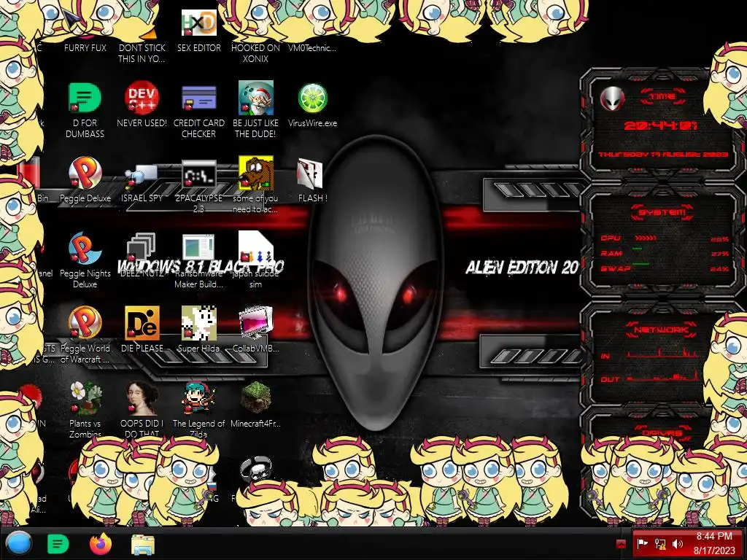Select the 'HOOKED ON XONIX' label
The image size is (747, 560).
tap(256, 53)
